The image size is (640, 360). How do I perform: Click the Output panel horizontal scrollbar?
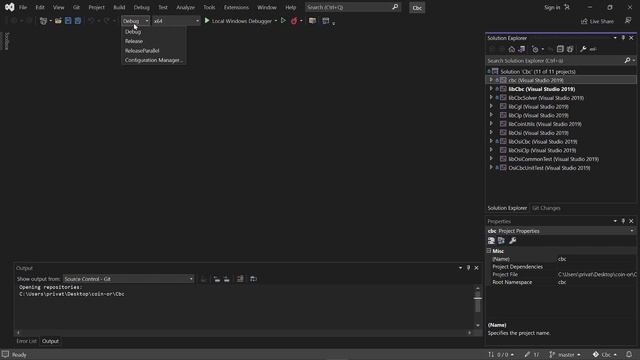click(244, 333)
